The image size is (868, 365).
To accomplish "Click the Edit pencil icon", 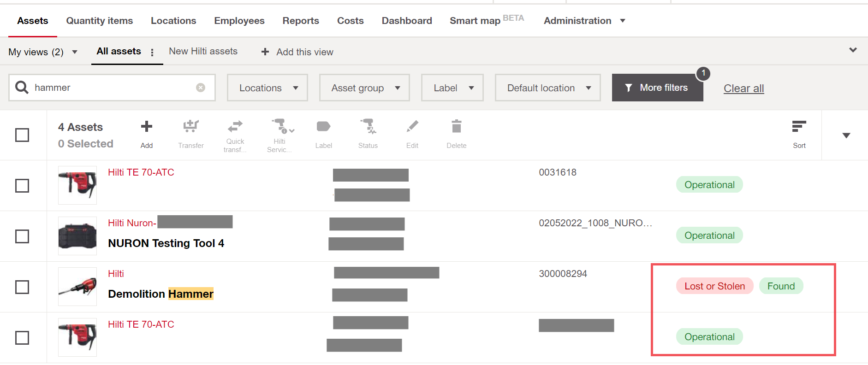I will pos(412,126).
